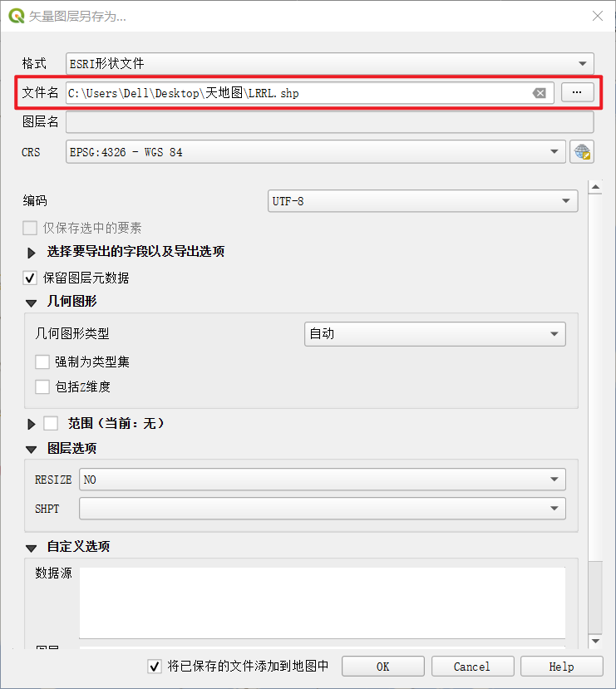Screen dimensions: 616x689
Task: Click the 数据源 text area
Action: click(323, 603)
